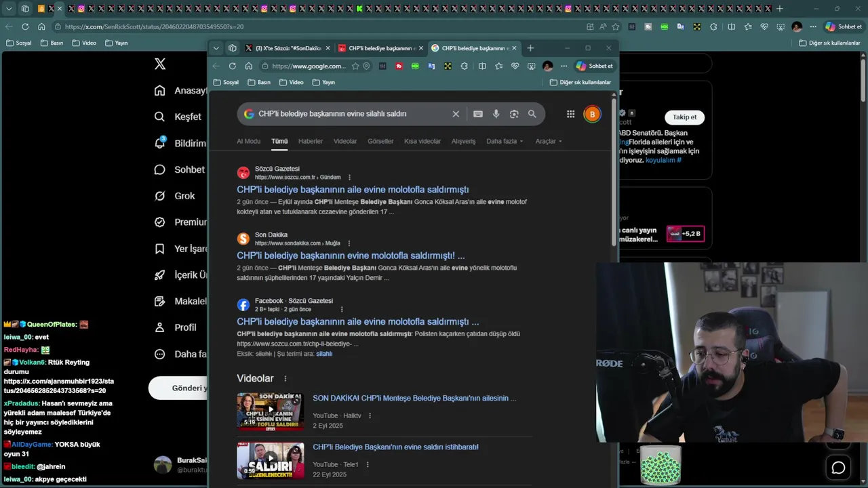This screenshot has width=868, height=488.
Task: Open Favorites list icon in front window
Action: tap(499, 66)
